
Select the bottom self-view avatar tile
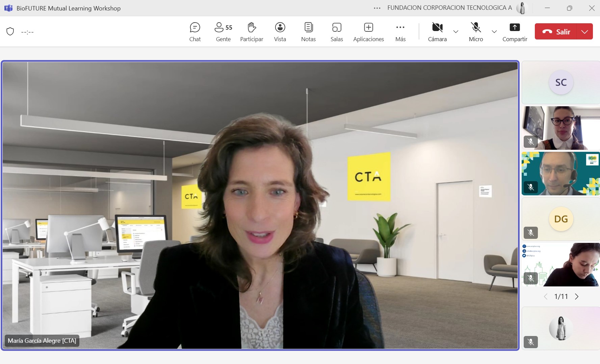(561, 328)
